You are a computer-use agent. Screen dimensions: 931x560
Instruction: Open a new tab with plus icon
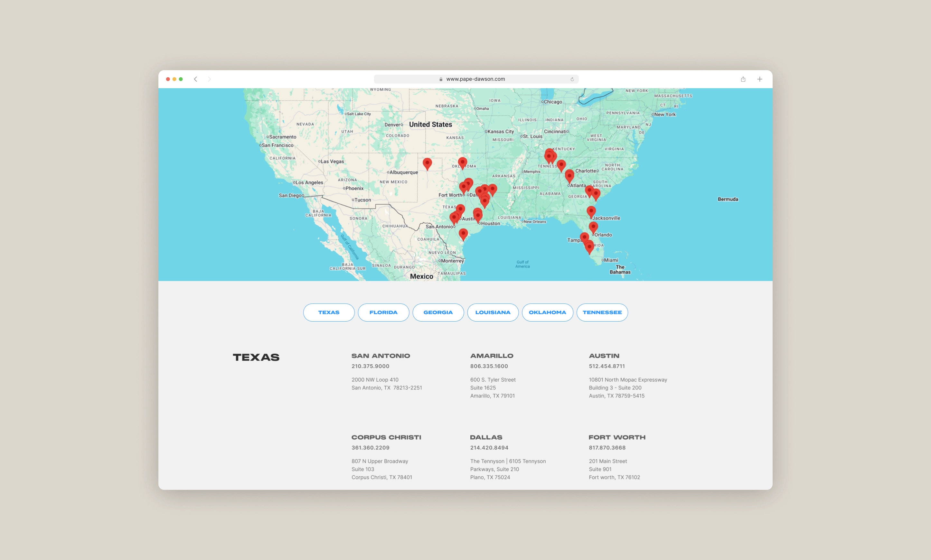760,79
